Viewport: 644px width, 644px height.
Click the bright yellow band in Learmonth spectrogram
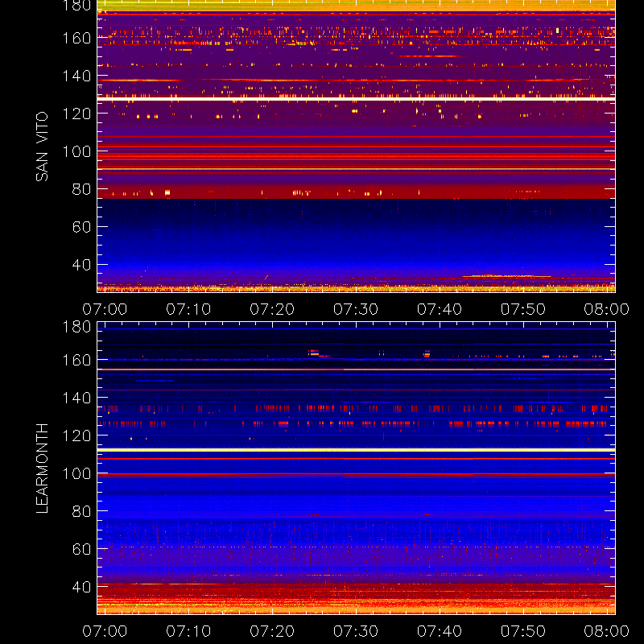[x=356, y=450]
